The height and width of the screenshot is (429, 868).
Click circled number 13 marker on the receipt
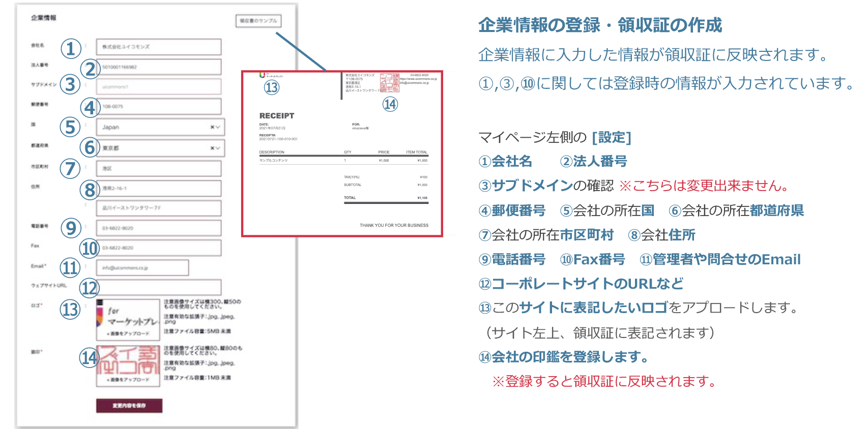272,87
